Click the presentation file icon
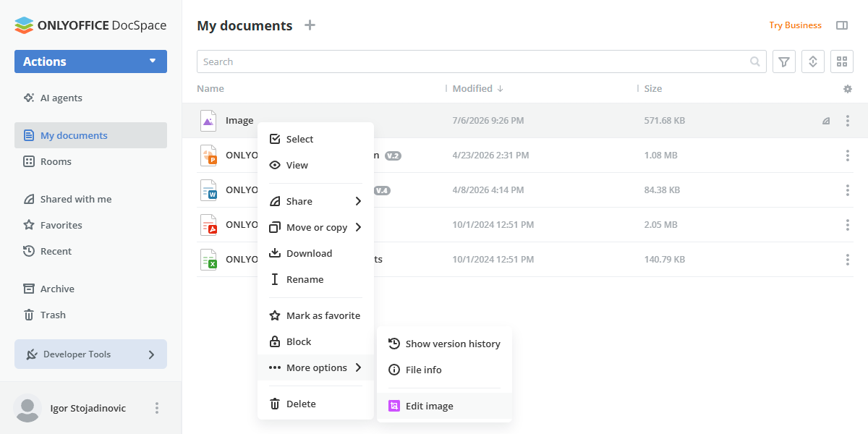868x434 pixels. tap(208, 156)
